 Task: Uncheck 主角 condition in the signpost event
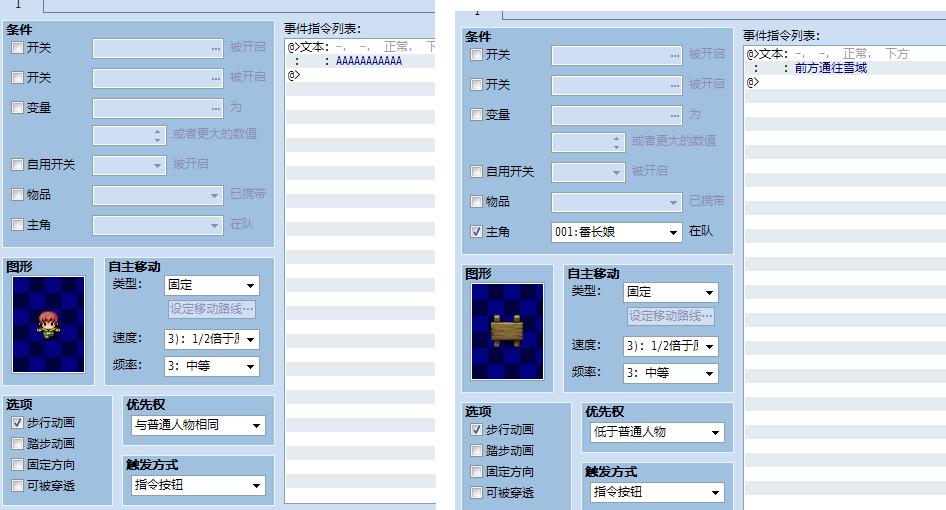click(477, 232)
